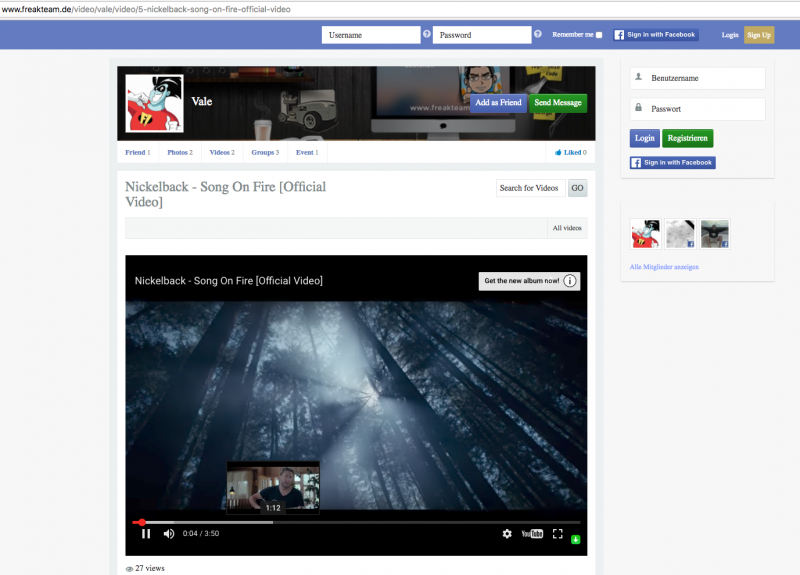Click the red playhead scrubber dot
The height and width of the screenshot is (575, 800).
click(x=142, y=522)
